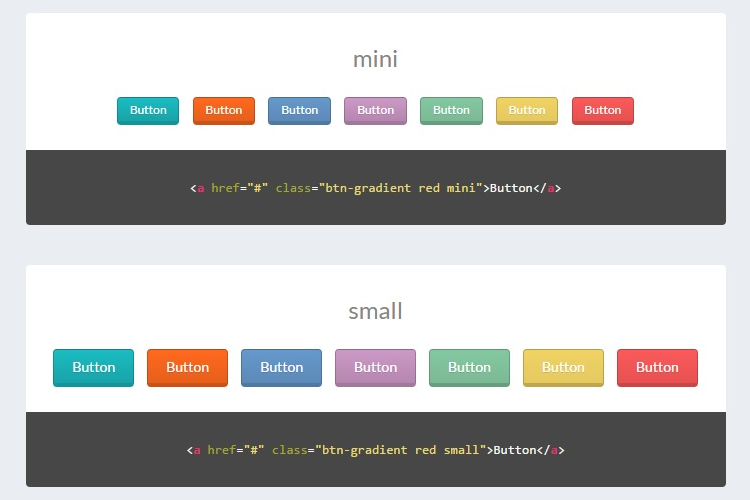Viewport: 750px width, 500px height.
Task: Click the yellow mini Button
Action: pyautogui.click(x=527, y=110)
